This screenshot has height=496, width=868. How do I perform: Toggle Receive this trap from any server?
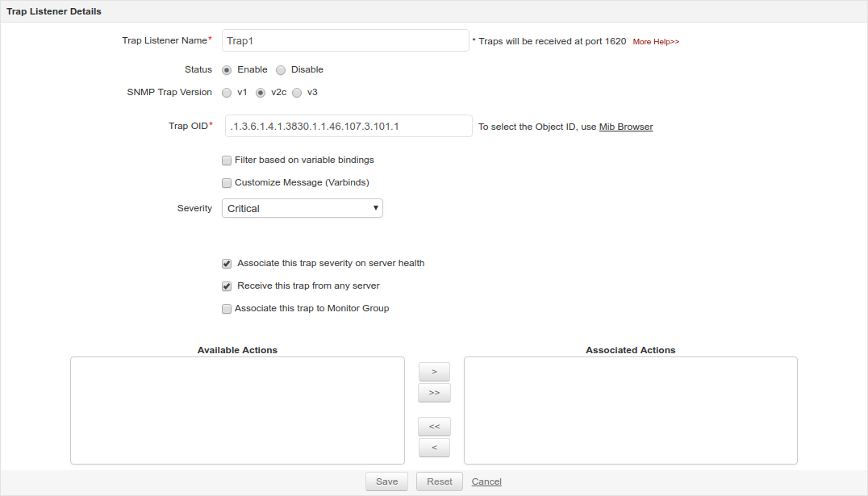point(227,286)
